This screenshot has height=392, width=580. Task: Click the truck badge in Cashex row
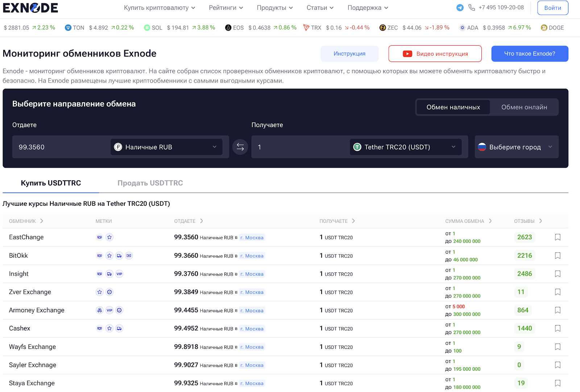[x=119, y=328]
